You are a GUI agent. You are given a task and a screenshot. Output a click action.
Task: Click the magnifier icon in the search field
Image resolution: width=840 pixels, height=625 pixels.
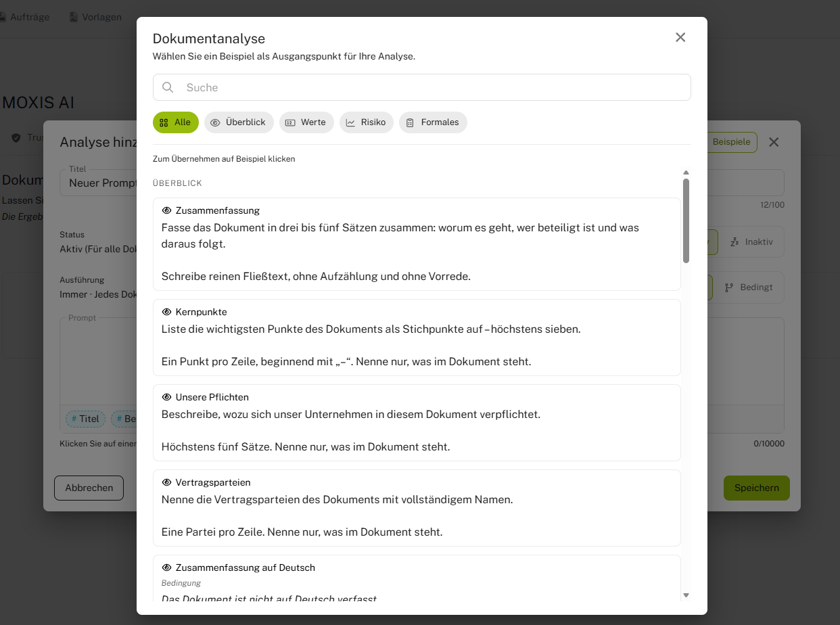[x=168, y=87]
